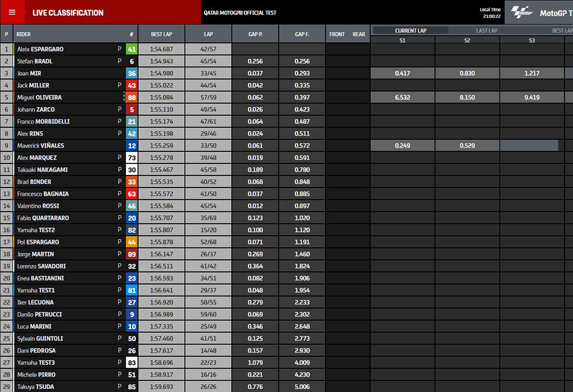Click number badge 30 for Takaaki Nakagami
The height and width of the screenshot is (392, 573).
(x=131, y=169)
